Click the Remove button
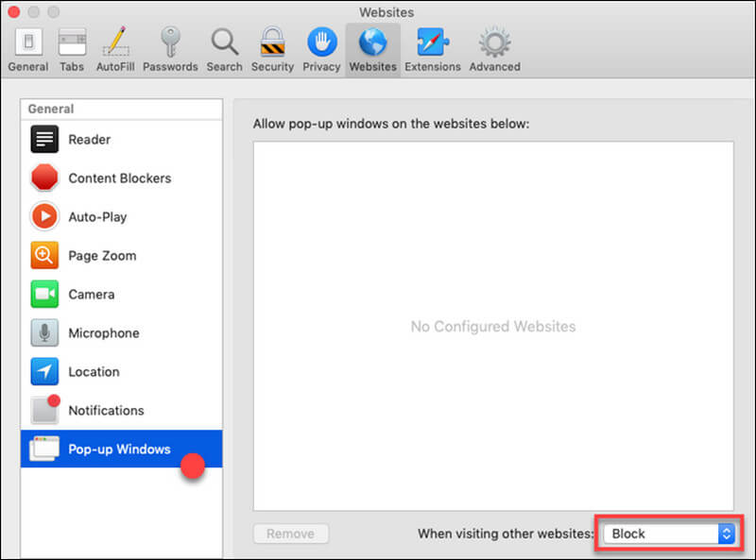 tap(290, 534)
